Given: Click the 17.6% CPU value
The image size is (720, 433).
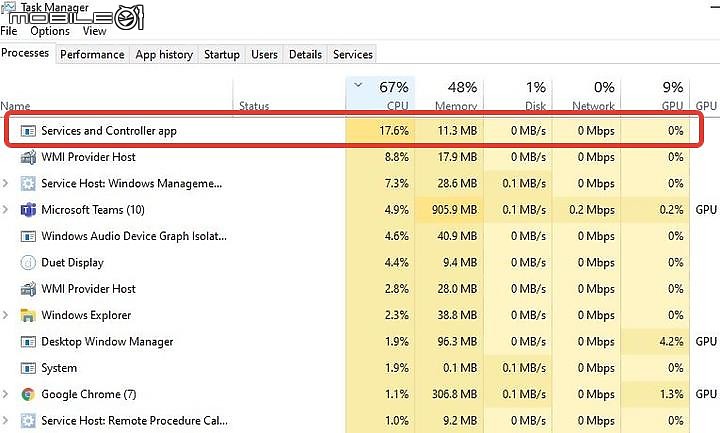Looking at the screenshot, I should pos(394,131).
